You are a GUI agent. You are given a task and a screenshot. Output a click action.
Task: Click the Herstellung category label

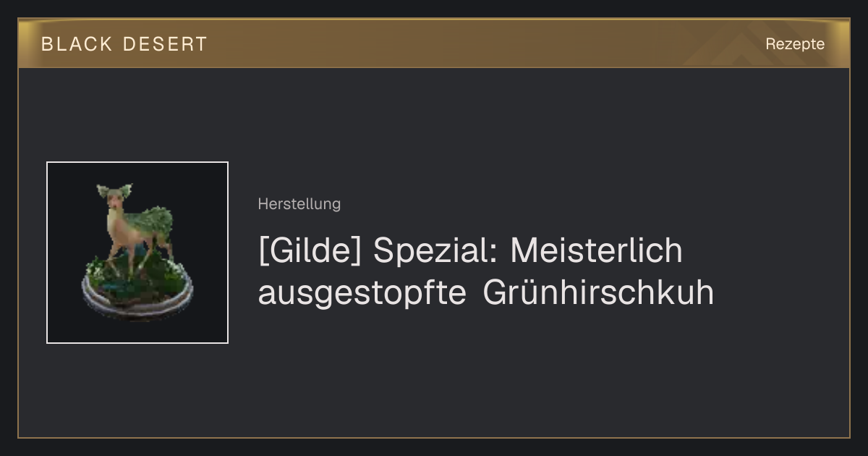(x=299, y=204)
